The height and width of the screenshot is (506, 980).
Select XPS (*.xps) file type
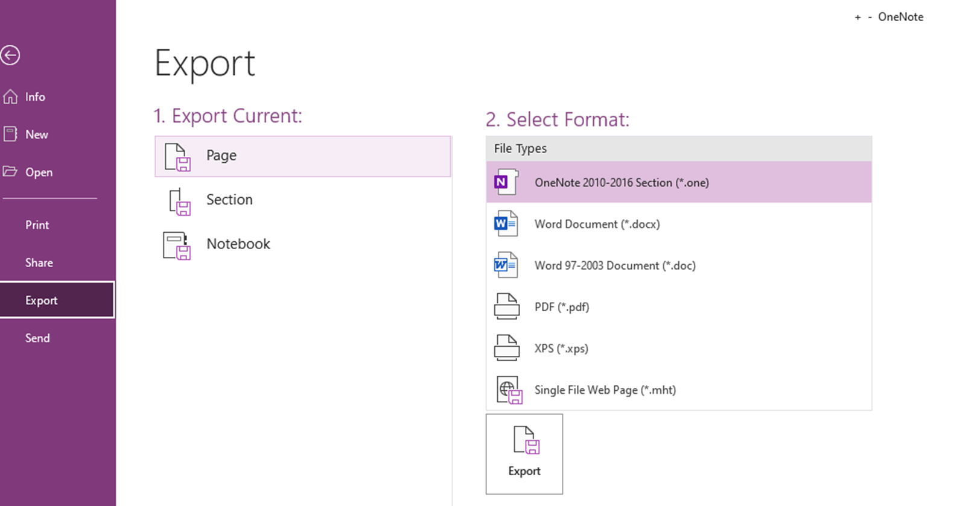pos(561,349)
